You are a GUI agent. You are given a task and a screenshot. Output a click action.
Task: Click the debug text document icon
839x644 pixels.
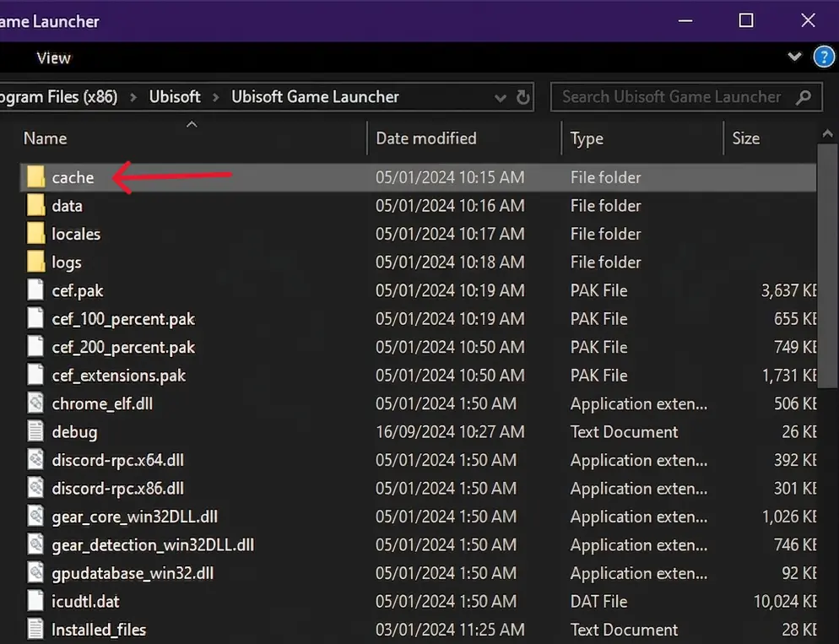tap(35, 431)
